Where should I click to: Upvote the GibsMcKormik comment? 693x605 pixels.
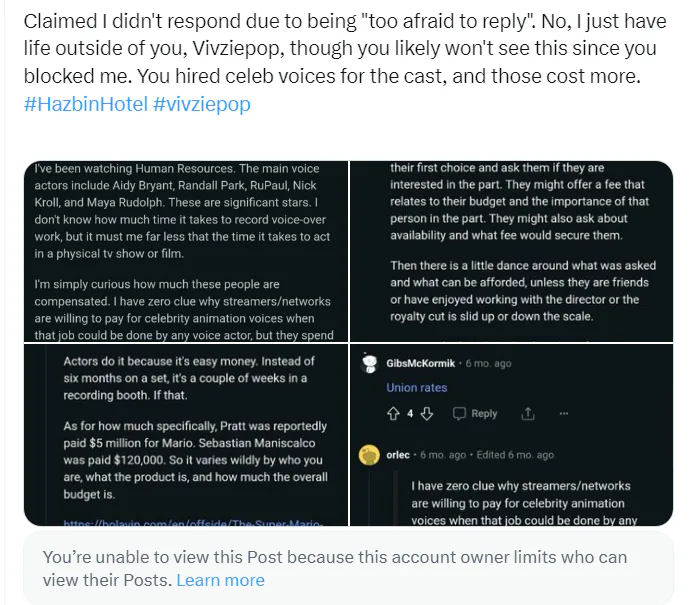(393, 413)
